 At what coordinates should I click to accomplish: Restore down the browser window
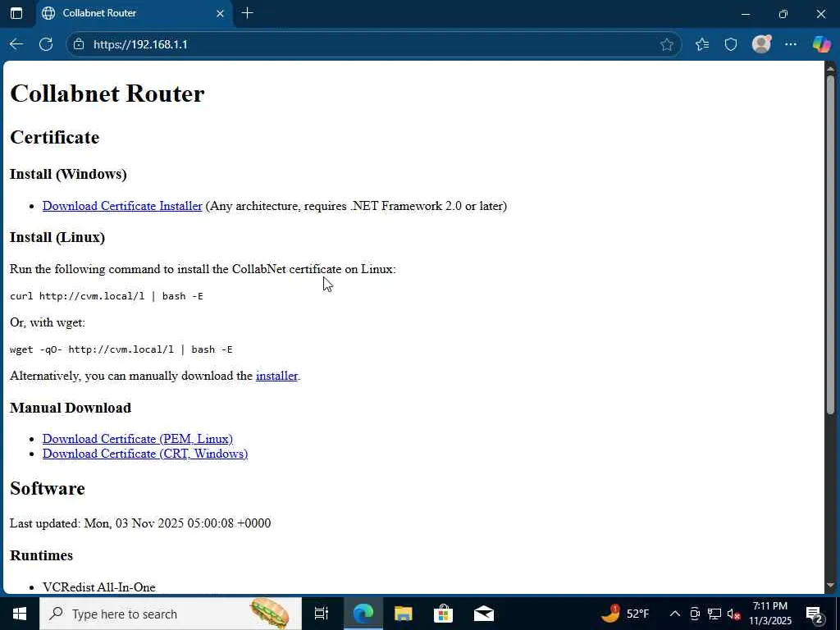(783, 13)
